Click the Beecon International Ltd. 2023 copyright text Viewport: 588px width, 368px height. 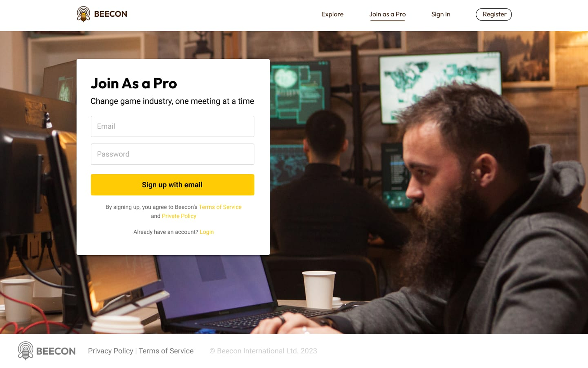coord(263,351)
